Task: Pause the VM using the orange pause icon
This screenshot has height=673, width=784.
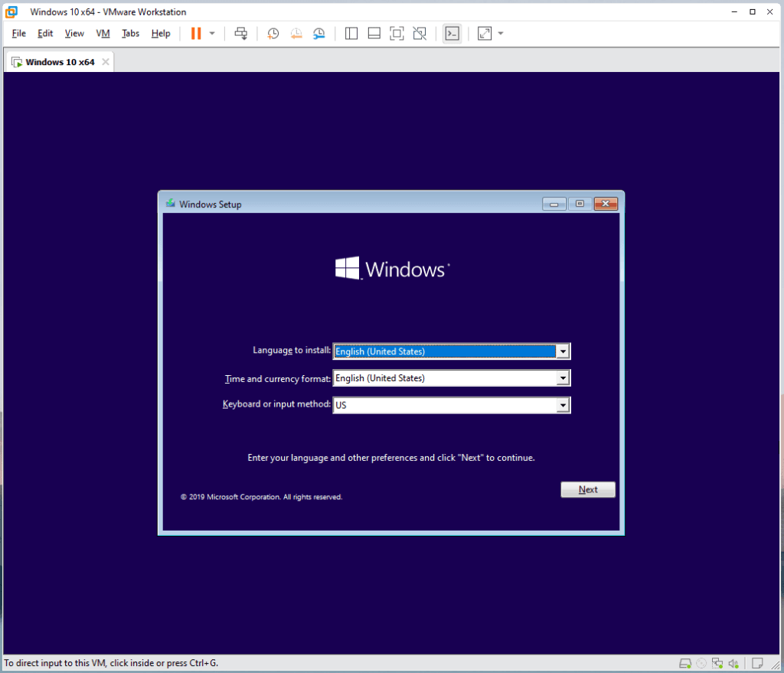Action: (x=196, y=34)
